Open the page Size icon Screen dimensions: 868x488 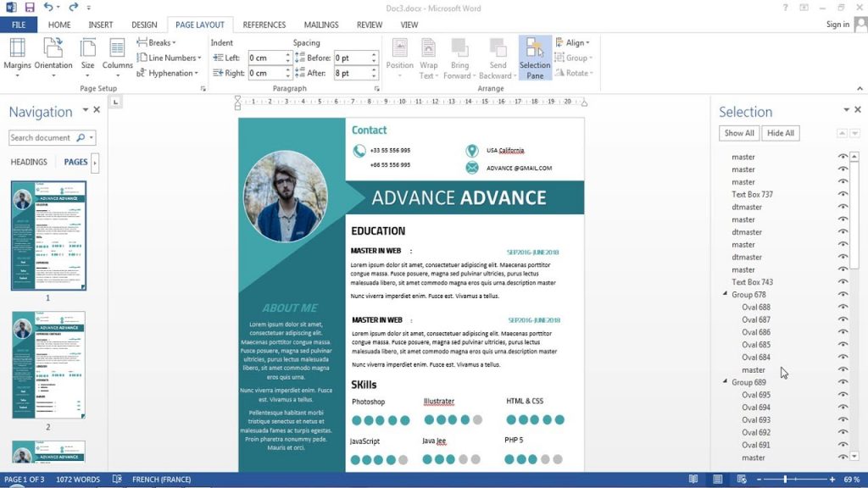(x=87, y=49)
